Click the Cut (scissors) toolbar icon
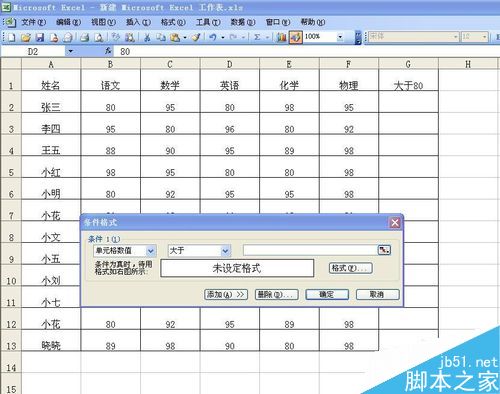Screen dimensions: 500x394 [147, 37]
